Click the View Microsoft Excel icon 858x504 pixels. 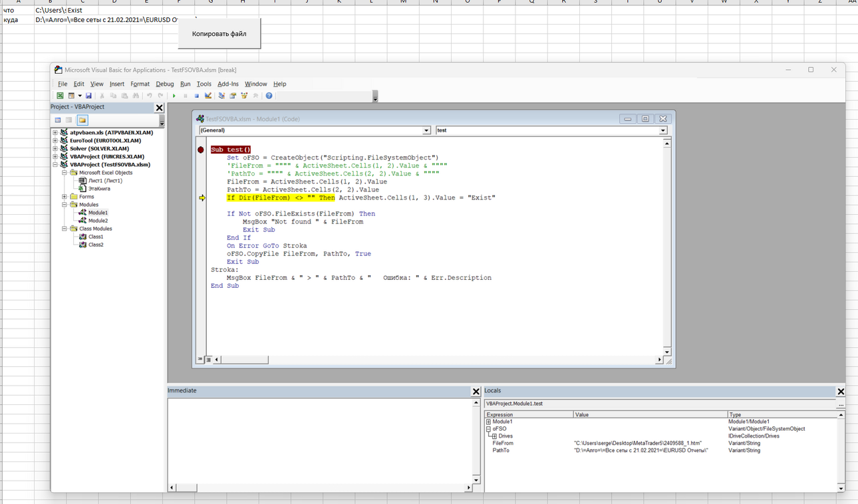click(x=60, y=96)
